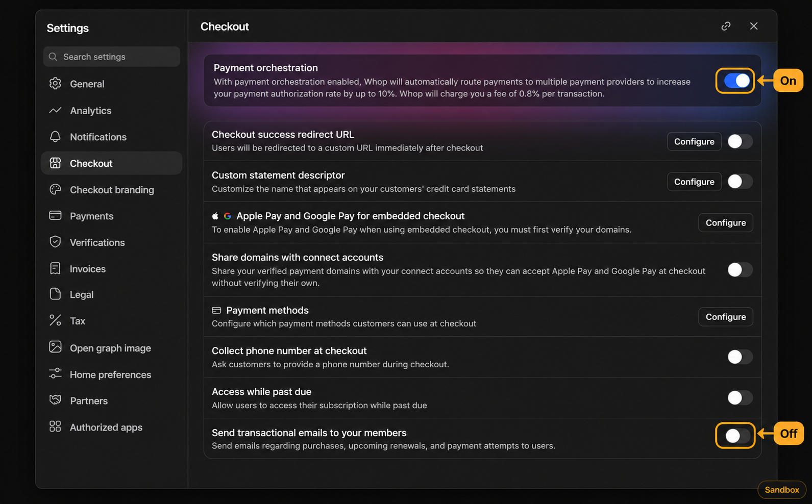Open the Analytics settings section
812x504 pixels.
(x=111, y=110)
